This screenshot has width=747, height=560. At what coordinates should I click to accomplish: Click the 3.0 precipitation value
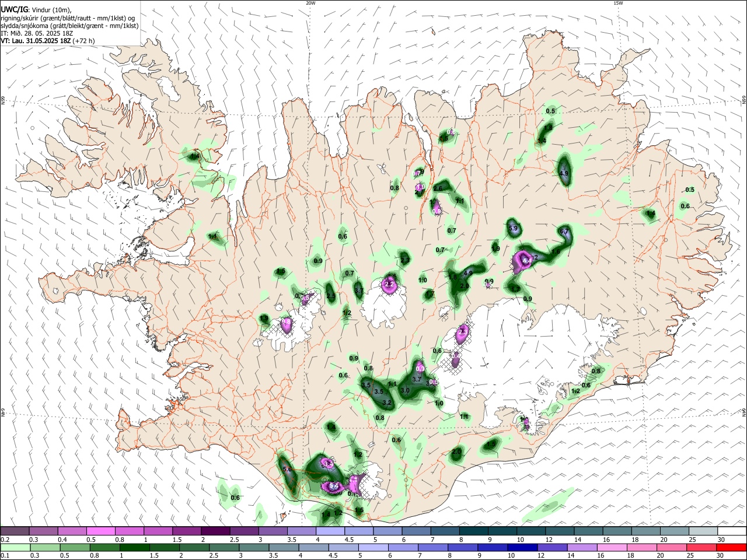point(405,390)
